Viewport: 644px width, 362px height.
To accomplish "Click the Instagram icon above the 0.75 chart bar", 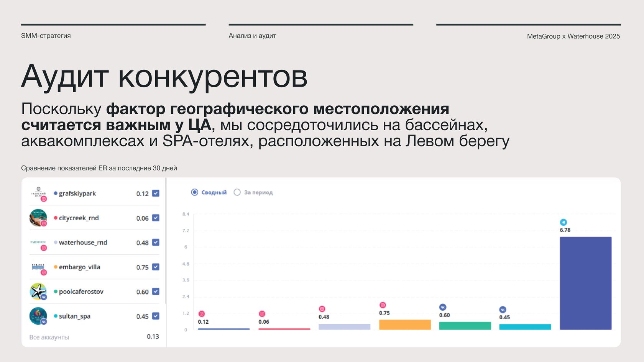I will (383, 305).
